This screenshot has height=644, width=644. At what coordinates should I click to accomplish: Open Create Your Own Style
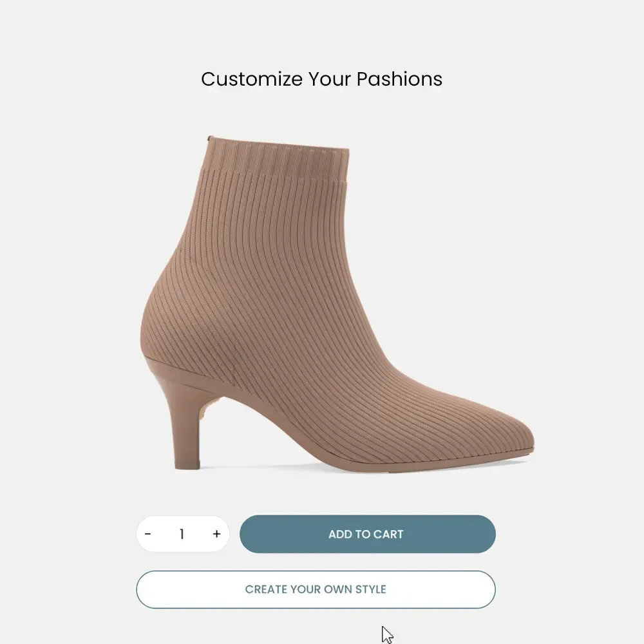(316, 589)
